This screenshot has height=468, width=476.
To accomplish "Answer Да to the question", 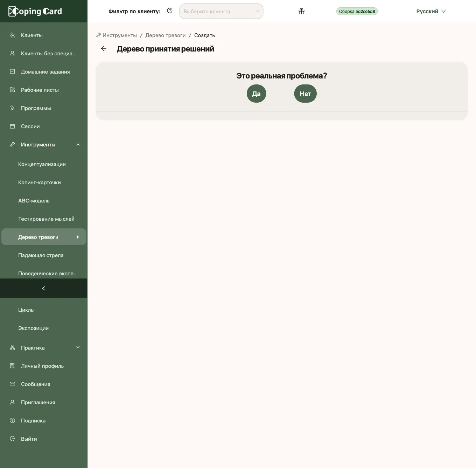I will coord(257,94).
